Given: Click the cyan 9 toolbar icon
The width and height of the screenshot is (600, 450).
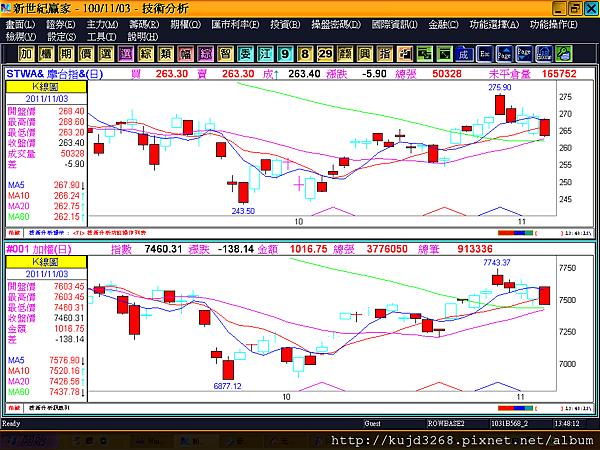Looking at the screenshot, I should tap(285, 54).
